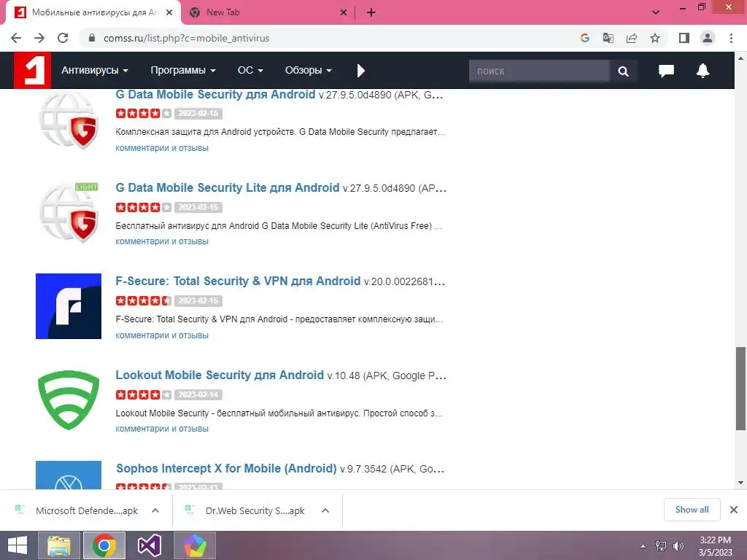Expand Обзоры dropdown menu
Image resolution: width=747 pixels, height=560 pixels.
pos(309,71)
